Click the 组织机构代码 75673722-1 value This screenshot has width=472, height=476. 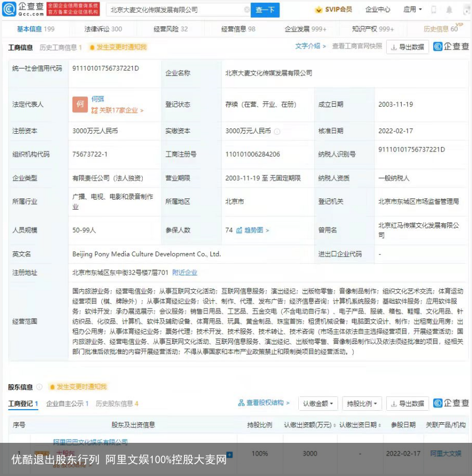pyautogui.click(x=90, y=154)
